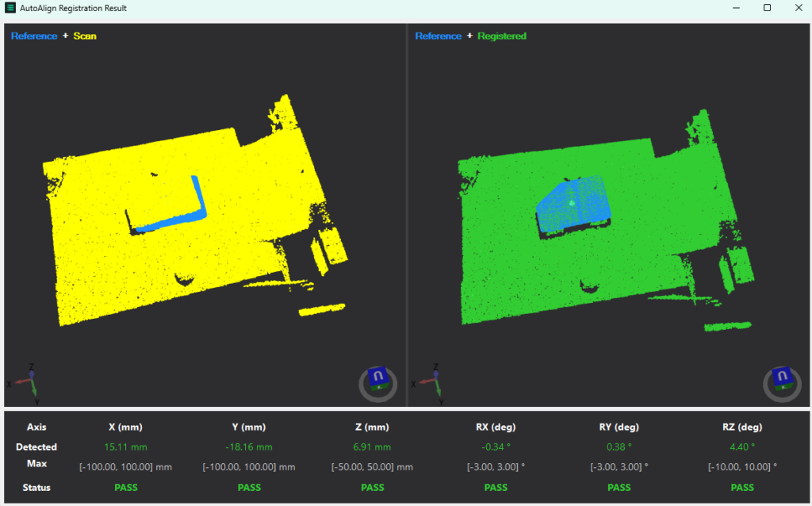
Task: Click the green face of the left navigation cube
Action: [379, 388]
